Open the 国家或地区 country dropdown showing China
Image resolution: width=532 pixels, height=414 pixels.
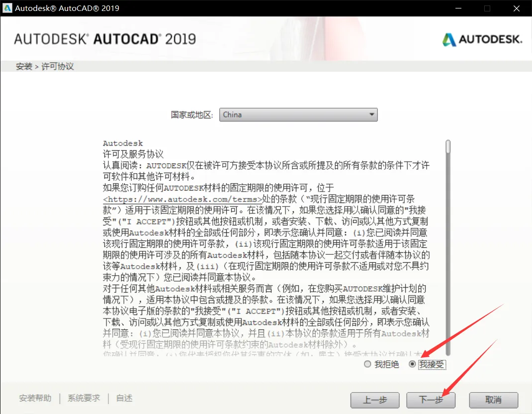pos(298,115)
